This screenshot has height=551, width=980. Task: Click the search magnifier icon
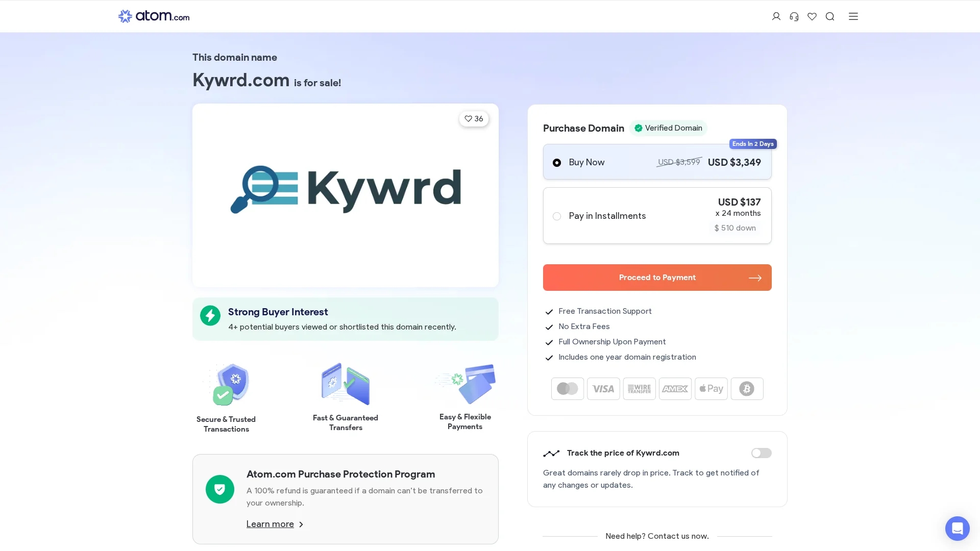tap(830, 16)
